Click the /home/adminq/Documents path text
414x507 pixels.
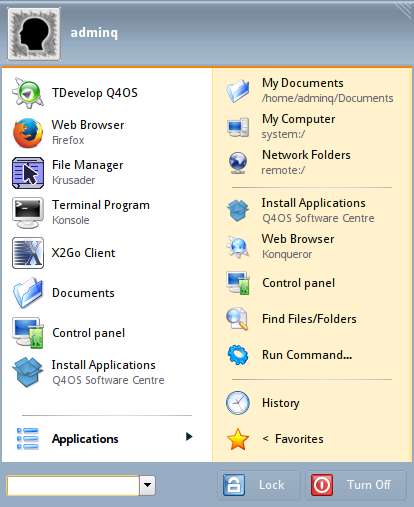[x=327, y=98]
